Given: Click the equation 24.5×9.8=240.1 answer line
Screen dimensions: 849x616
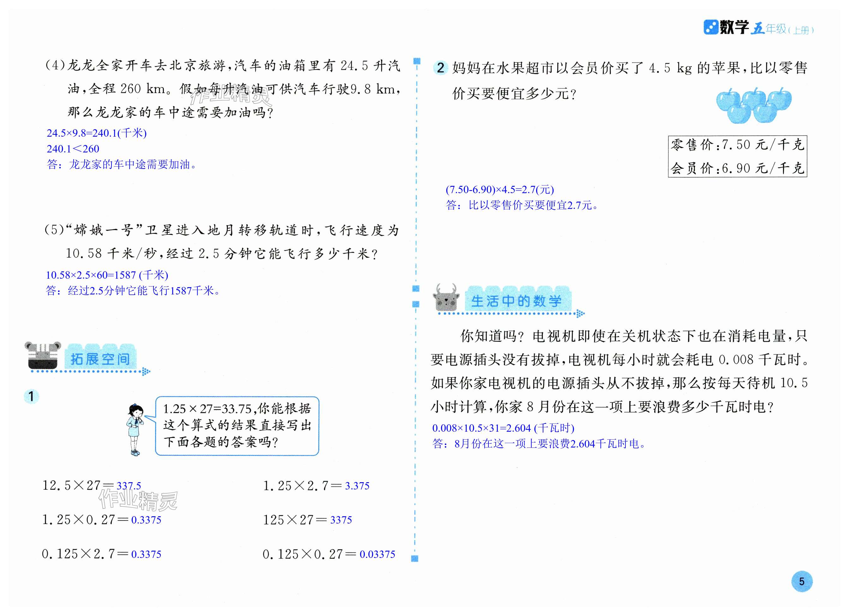Looking at the screenshot, I should click(97, 133).
